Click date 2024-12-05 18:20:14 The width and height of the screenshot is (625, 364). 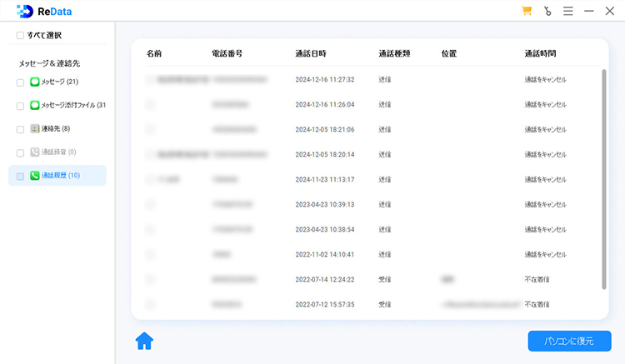pos(325,155)
